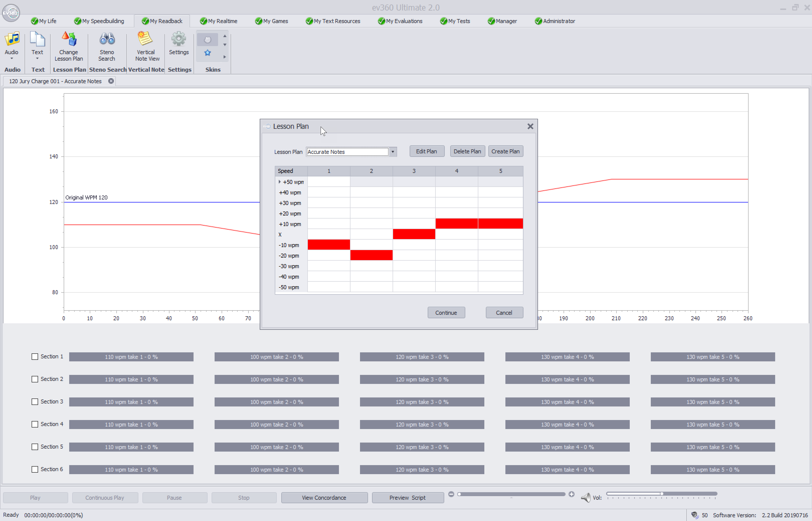The image size is (812, 521).
Task: Open the Manager tab
Action: 502,21
